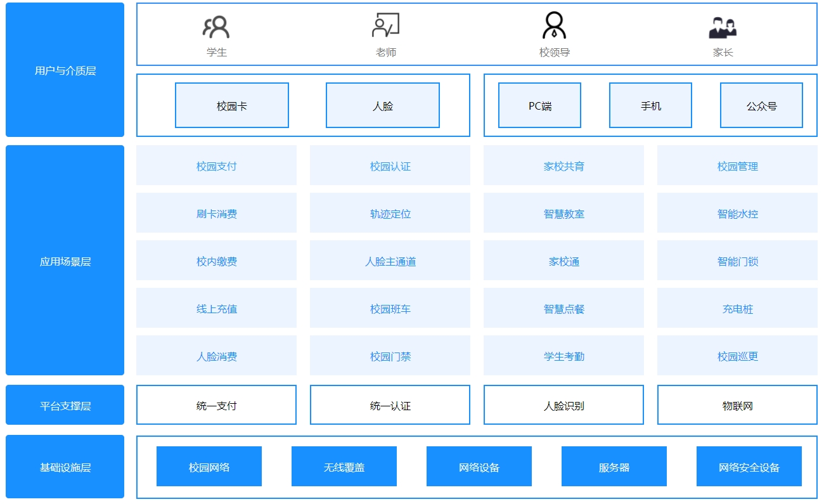Select the 家长 (parents) icon

(723, 26)
